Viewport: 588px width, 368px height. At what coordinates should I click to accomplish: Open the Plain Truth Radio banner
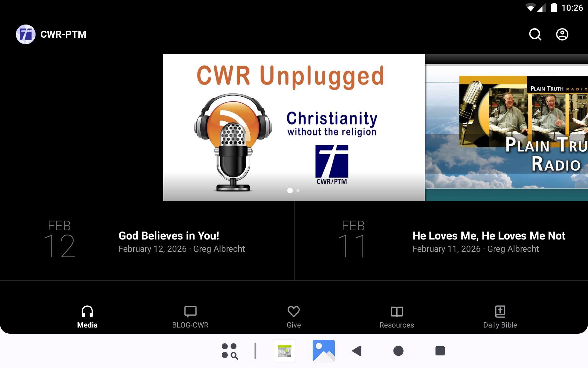point(507,127)
